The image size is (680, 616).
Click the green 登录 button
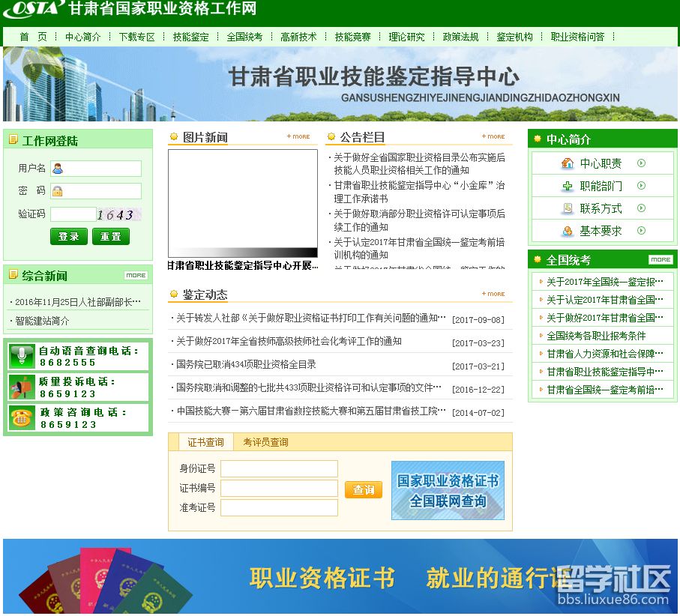68,237
